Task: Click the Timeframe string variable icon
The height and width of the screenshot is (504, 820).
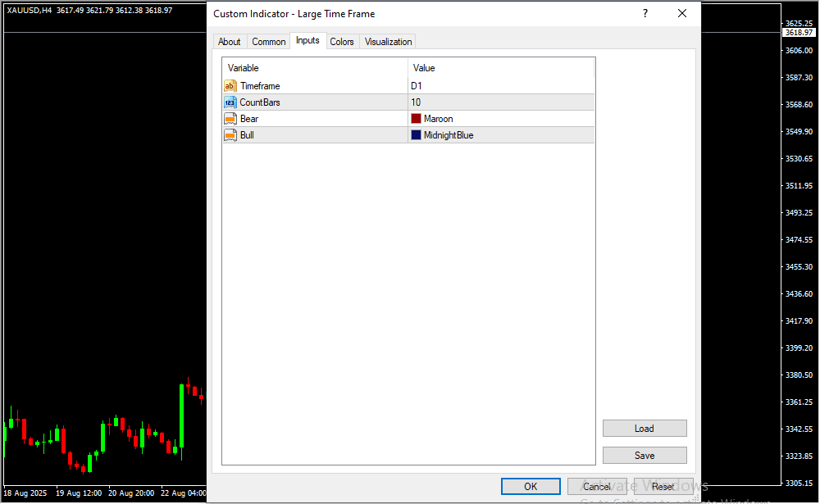Action: (230, 86)
